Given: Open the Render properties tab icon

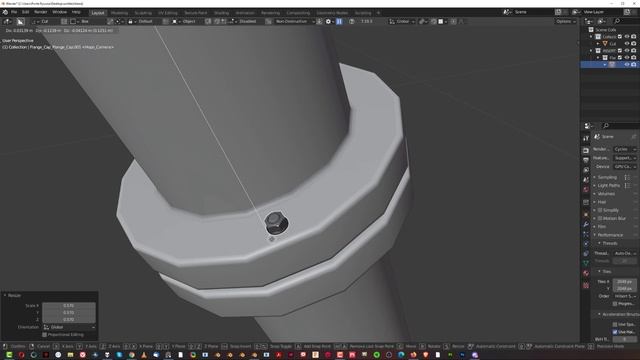Looking at the screenshot, I should click(x=586, y=151).
